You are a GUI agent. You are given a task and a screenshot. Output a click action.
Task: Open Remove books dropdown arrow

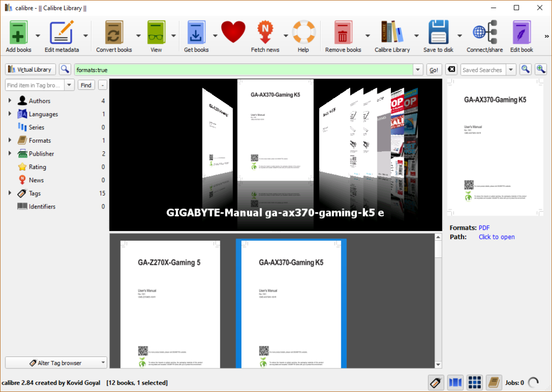click(x=368, y=36)
